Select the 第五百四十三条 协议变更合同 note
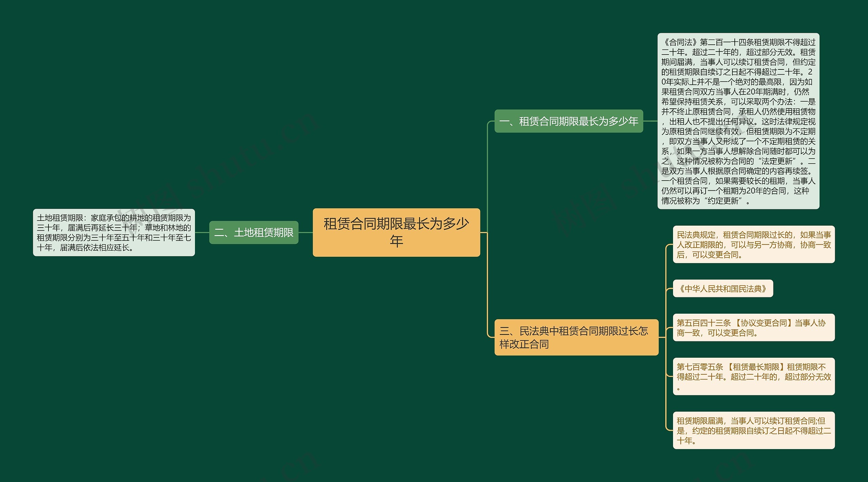The width and height of the screenshot is (868, 482). (753, 328)
